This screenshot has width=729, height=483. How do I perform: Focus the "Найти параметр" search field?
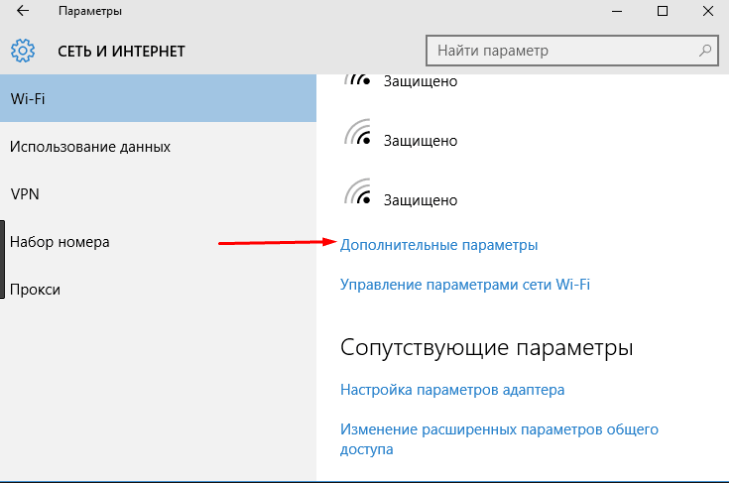point(572,50)
